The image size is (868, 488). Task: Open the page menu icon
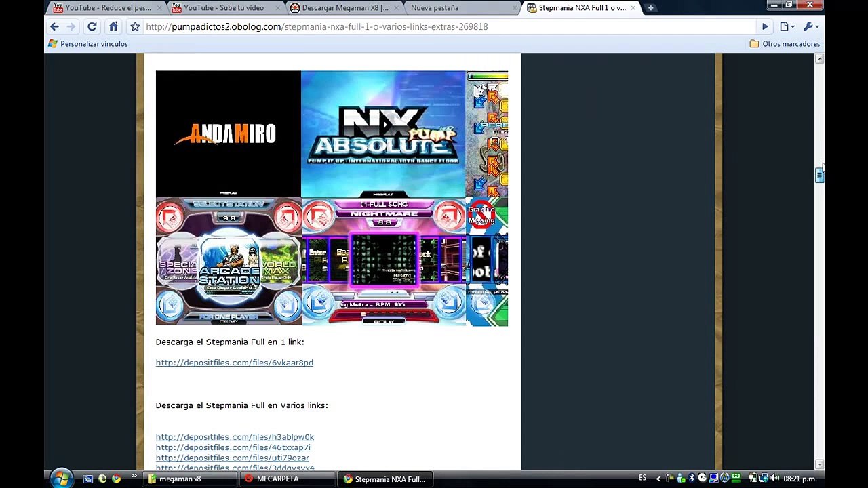pos(787,26)
